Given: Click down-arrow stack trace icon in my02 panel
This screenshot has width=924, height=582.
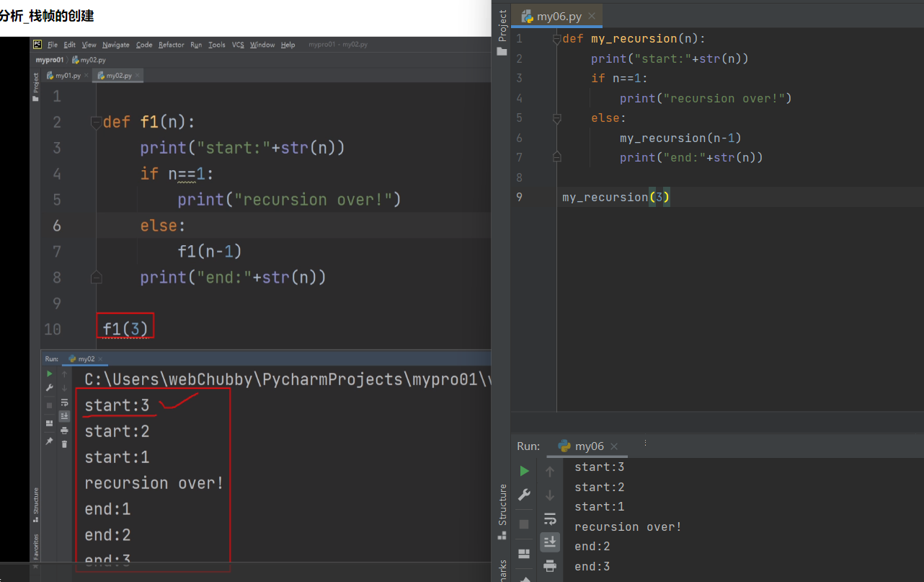Looking at the screenshot, I should [x=64, y=388].
